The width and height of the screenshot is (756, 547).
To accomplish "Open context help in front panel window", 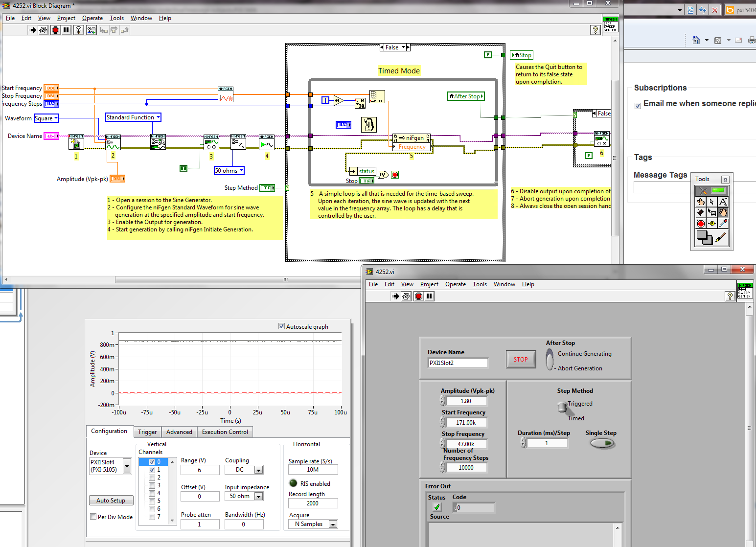I will click(730, 296).
